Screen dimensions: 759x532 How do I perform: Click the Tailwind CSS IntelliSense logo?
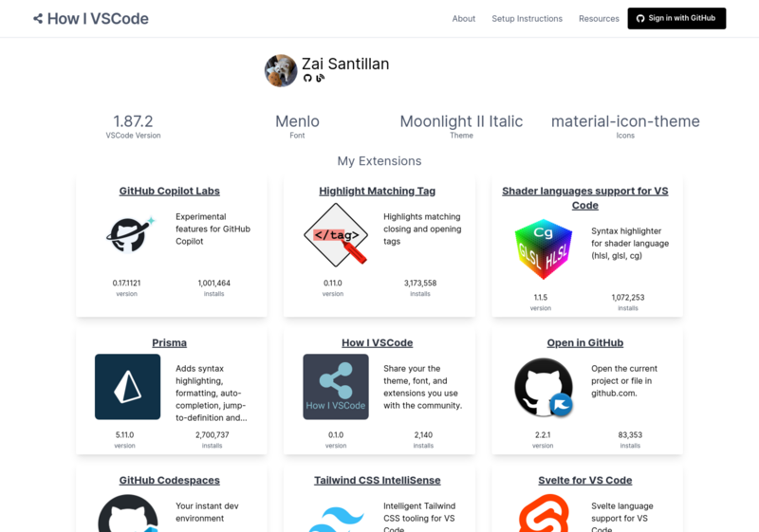[336, 519]
